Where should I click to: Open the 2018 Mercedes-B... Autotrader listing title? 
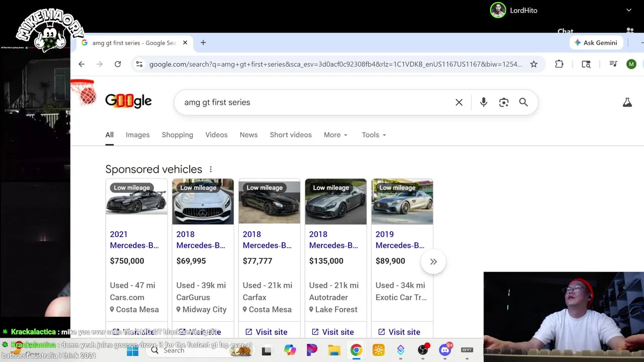[333, 240]
